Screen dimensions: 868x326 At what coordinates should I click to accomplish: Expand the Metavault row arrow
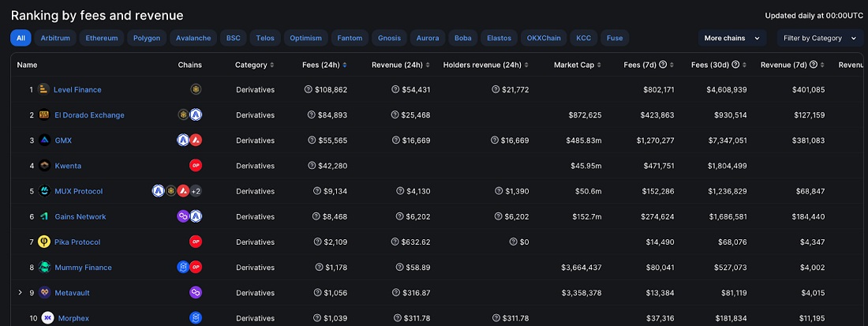click(x=21, y=292)
